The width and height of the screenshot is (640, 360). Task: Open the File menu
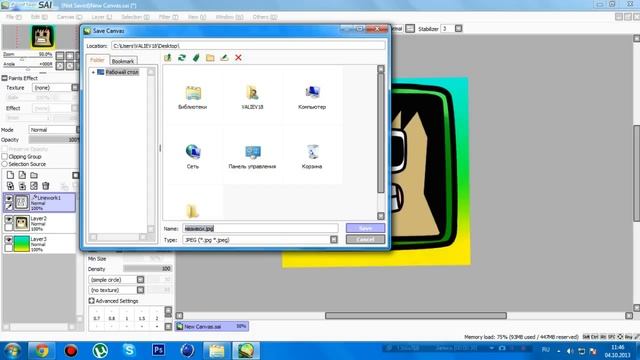[13, 17]
